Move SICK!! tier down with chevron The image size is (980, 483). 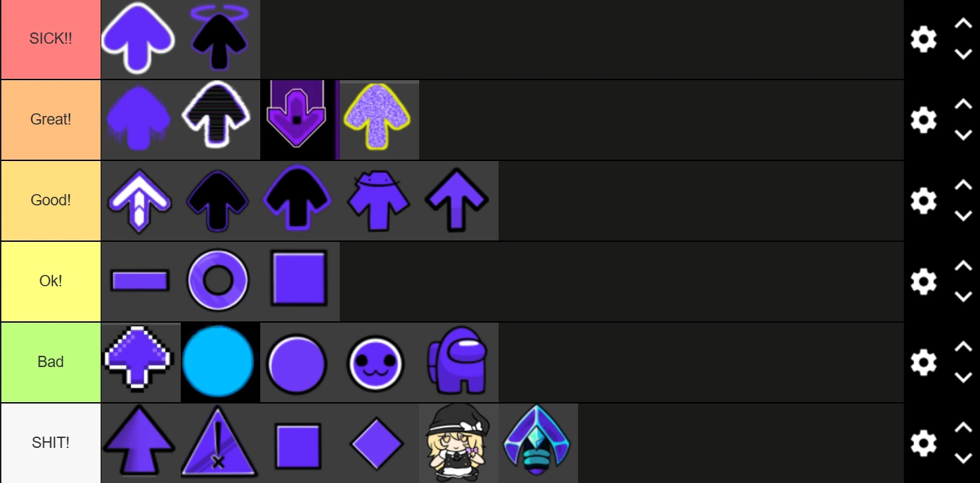pyautogui.click(x=963, y=54)
